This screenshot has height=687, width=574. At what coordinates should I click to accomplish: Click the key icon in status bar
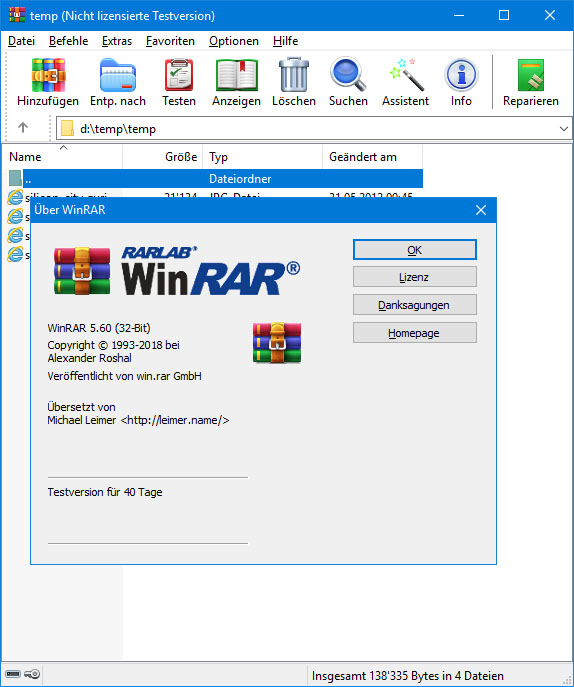pyautogui.click(x=32, y=674)
